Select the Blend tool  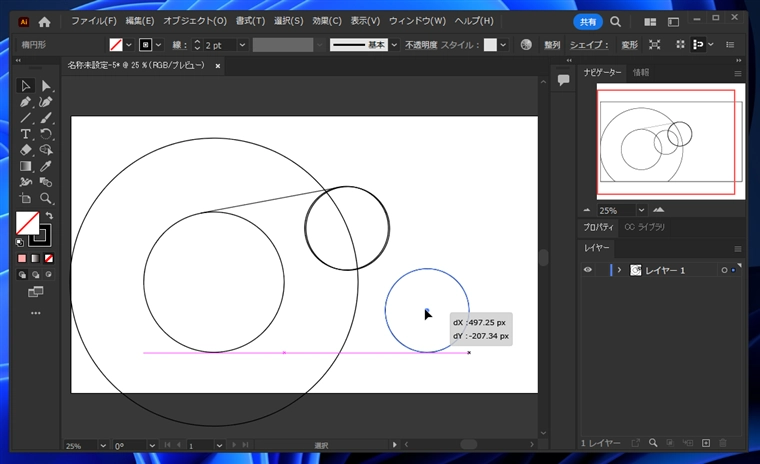(x=46, y=182)
